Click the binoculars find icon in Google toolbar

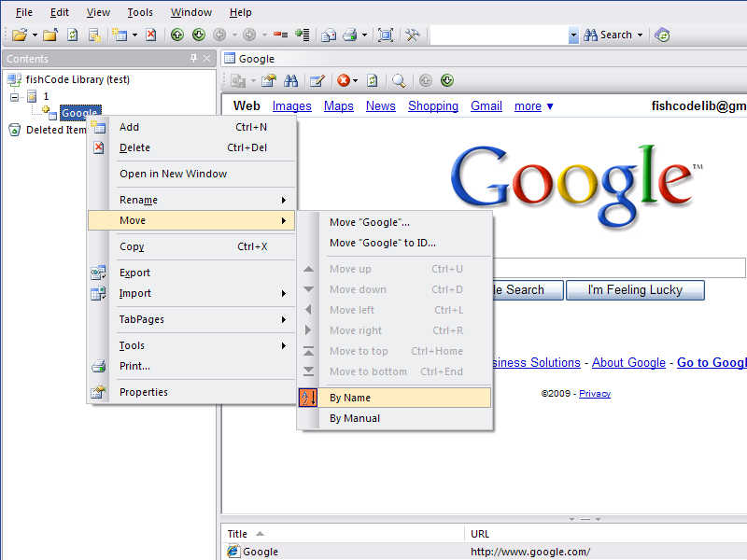click(290, 80)
